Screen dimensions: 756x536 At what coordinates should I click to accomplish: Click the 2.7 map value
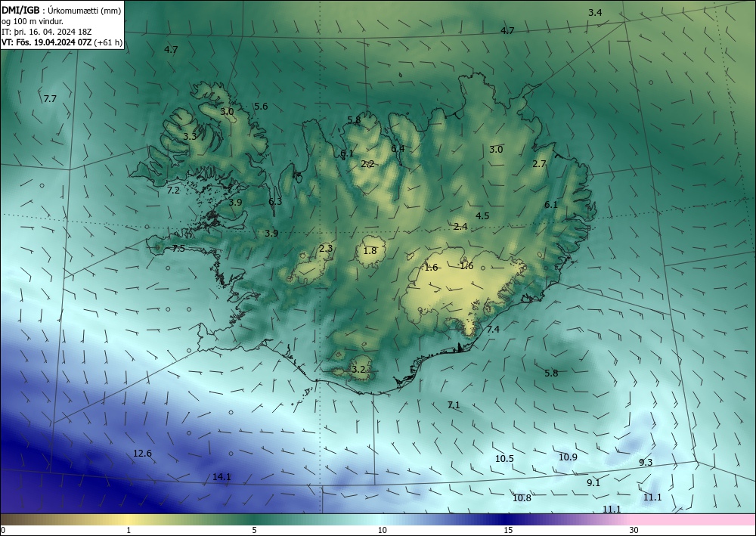(x=539, y=164)
